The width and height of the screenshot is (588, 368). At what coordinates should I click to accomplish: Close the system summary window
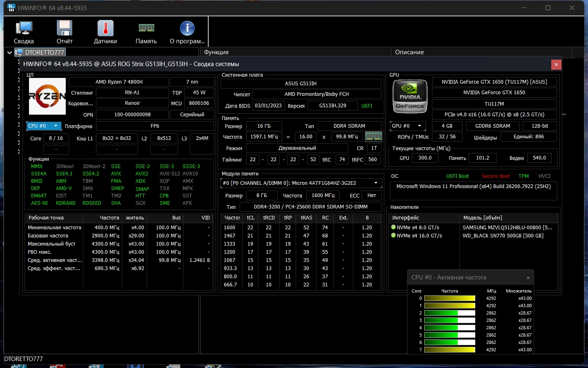(556, 64)
